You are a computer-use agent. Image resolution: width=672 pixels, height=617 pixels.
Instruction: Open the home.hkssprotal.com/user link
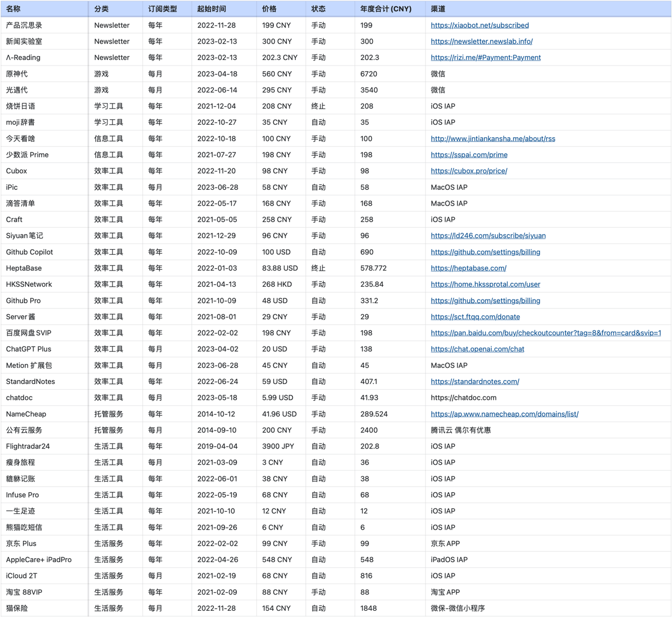485,284
